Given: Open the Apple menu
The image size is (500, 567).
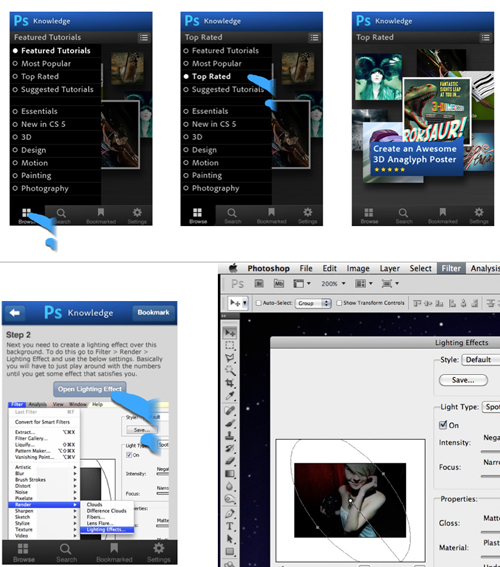Looking at the screenshot, I should point(234,268).
